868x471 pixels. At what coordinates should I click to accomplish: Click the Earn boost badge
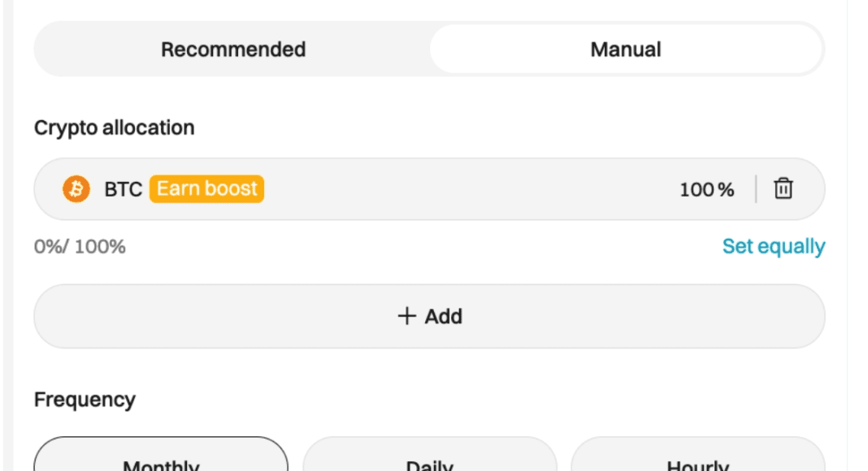pyautogui.click(x=206, y=189)
